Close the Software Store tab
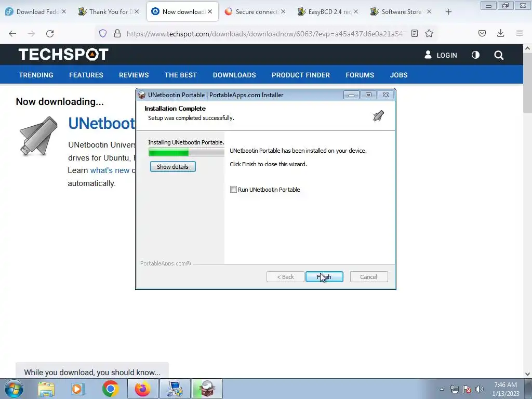 point(429,11)
